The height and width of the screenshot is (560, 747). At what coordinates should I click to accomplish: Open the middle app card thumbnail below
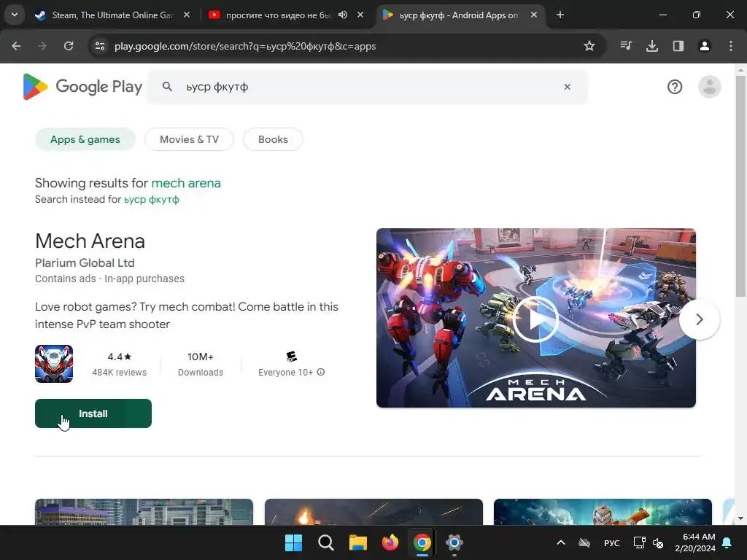click(373, 512)
